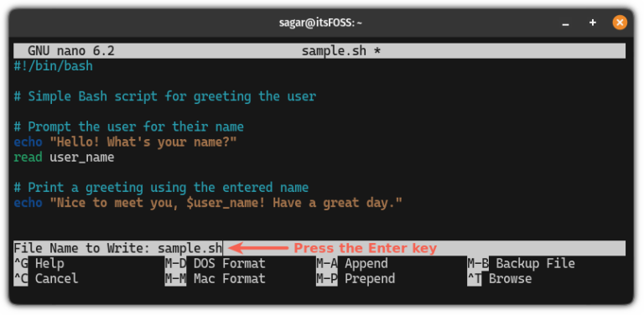Click the maximize plus button
644x315 pixels.
point(592,23)
